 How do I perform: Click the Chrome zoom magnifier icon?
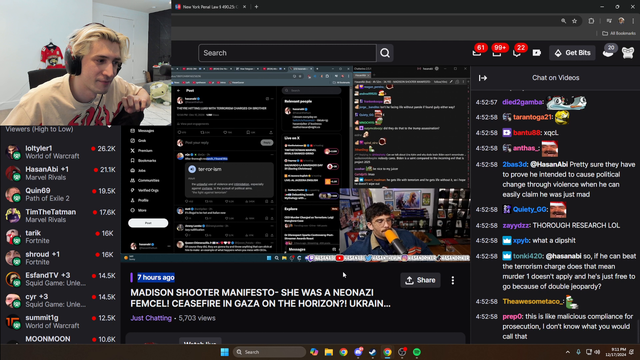(x=563, y=21)
